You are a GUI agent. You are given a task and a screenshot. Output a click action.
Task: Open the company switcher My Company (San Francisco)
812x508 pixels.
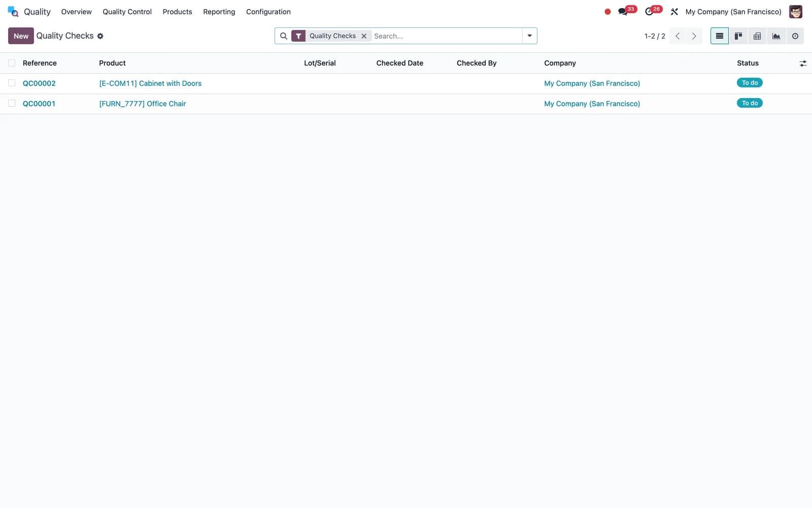(x=733, y=12)
